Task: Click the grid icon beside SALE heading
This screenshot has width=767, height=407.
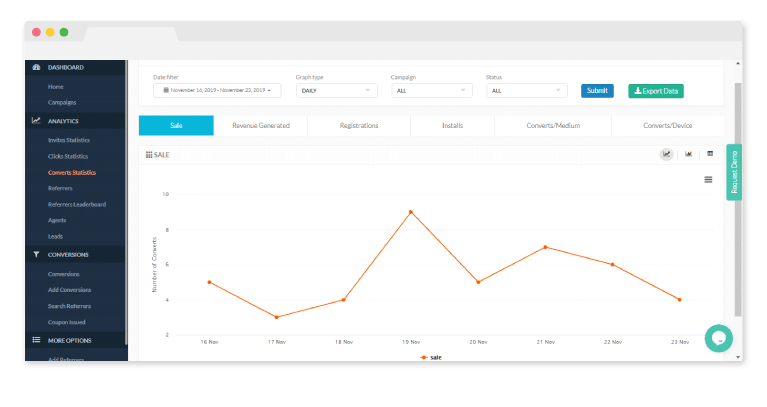Action: (149, 155)
